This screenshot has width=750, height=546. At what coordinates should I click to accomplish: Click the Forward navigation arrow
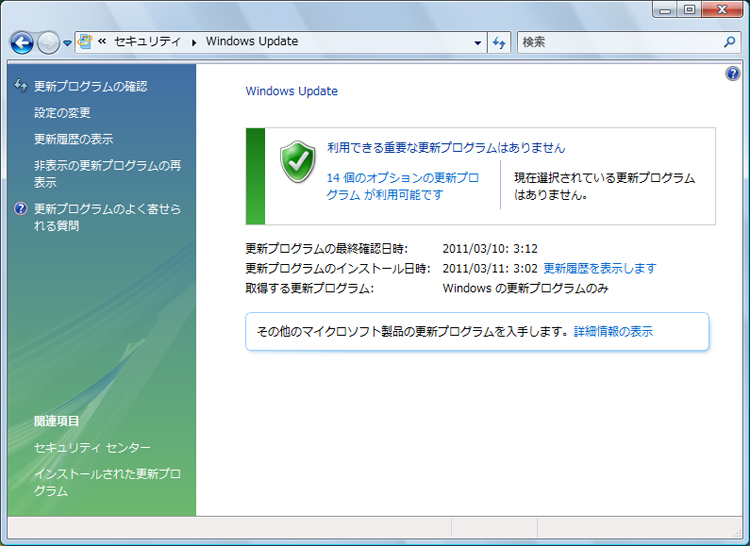[48, 43]
